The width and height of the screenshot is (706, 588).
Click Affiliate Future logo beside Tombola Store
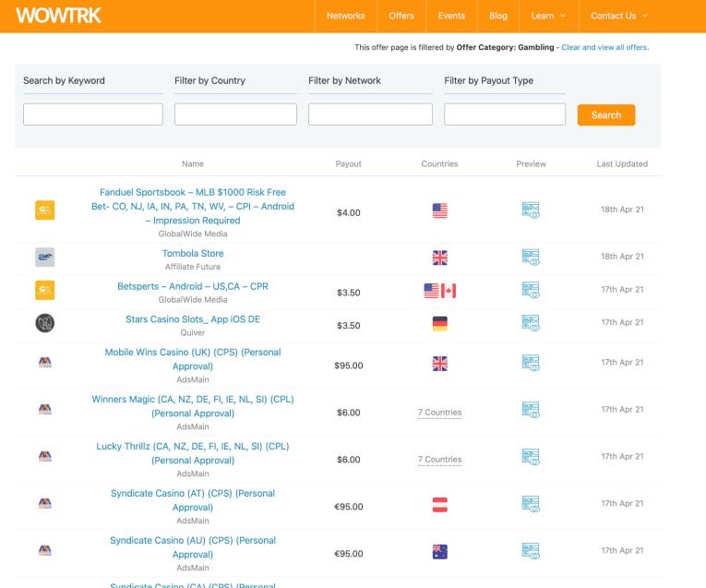pos(45,258)
